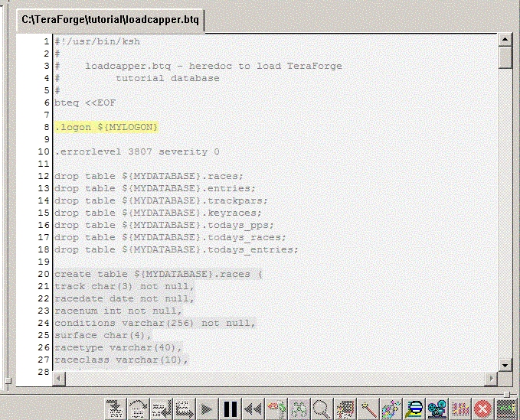Click the create table races line
520x420 pixels.
coord(159,274)
